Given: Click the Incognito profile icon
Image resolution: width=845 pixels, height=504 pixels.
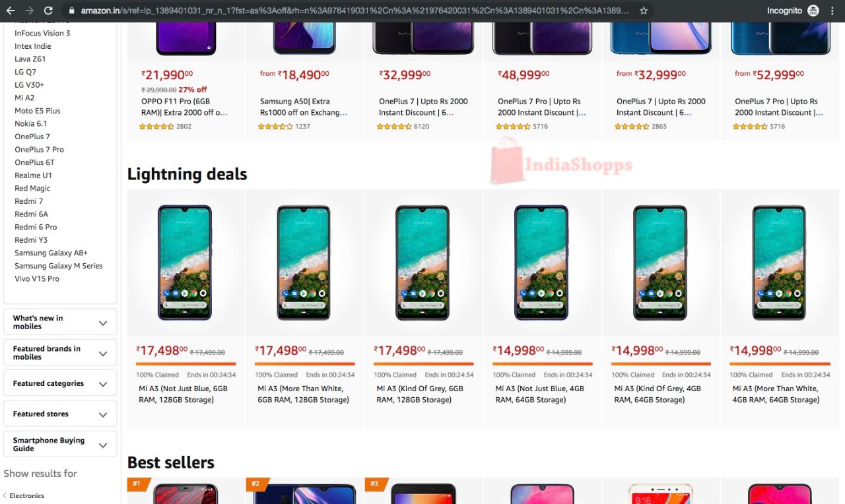Looking at the screenshot, I should coord(813,11).
